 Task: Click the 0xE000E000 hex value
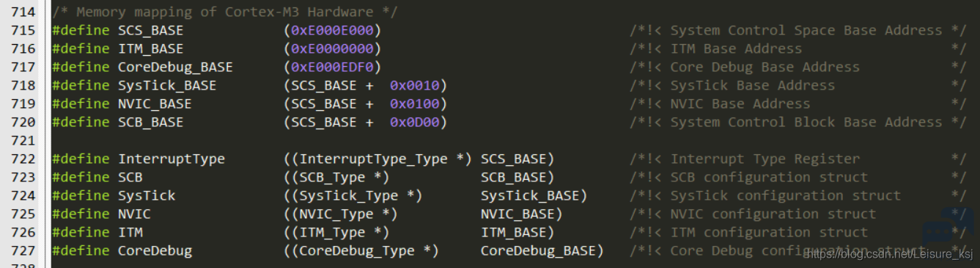coord(332,30)
